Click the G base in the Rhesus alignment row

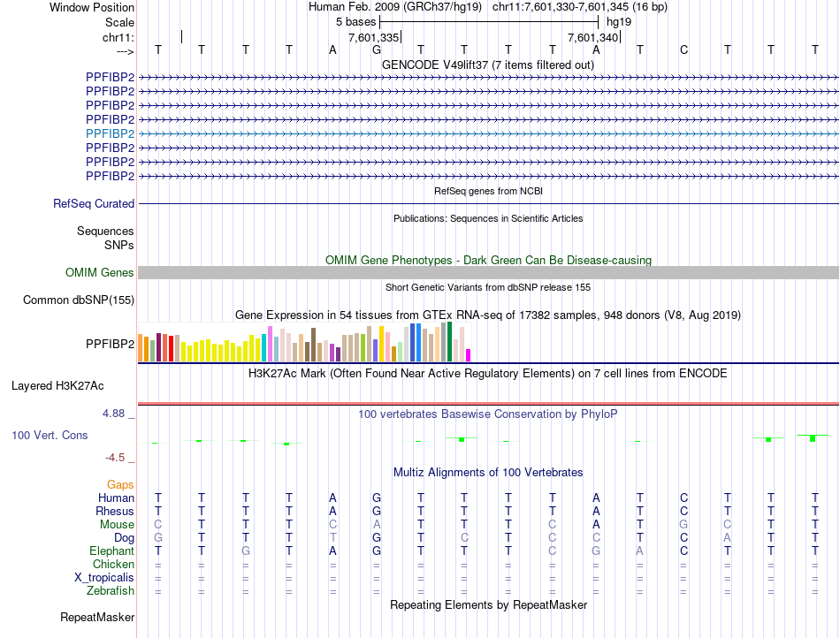377,511
